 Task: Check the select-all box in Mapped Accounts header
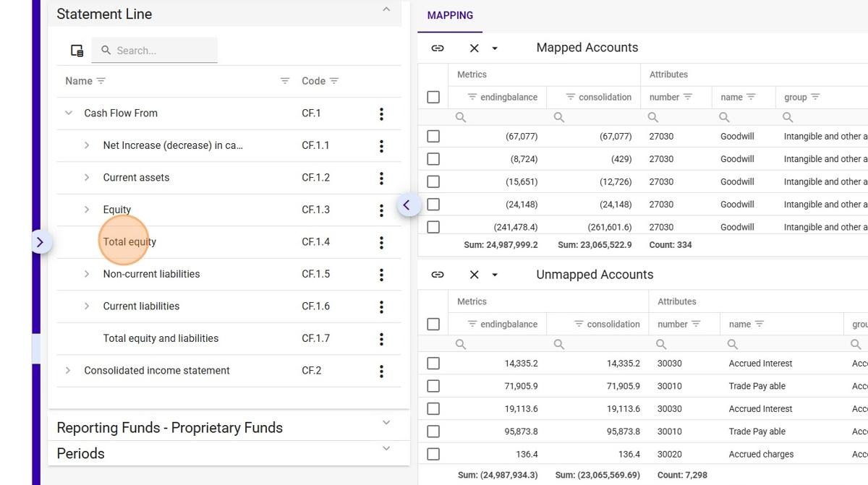pyautogui.click(x=433, y=97)
